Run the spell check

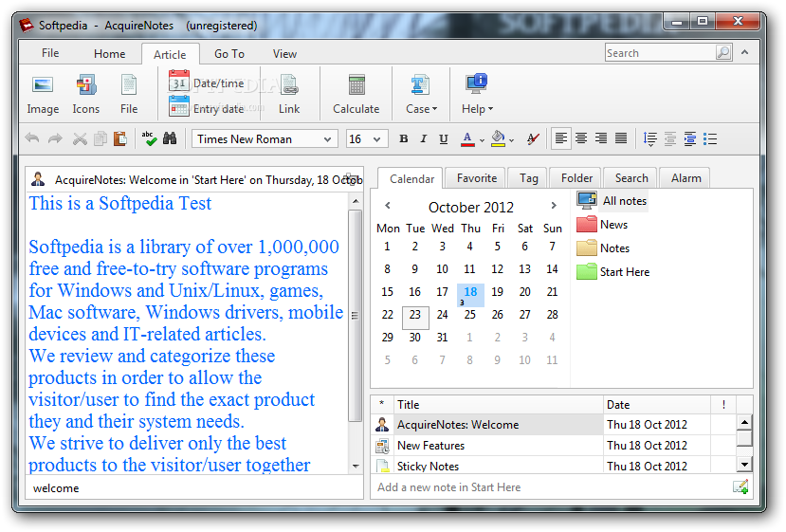[x=149, y=138]
